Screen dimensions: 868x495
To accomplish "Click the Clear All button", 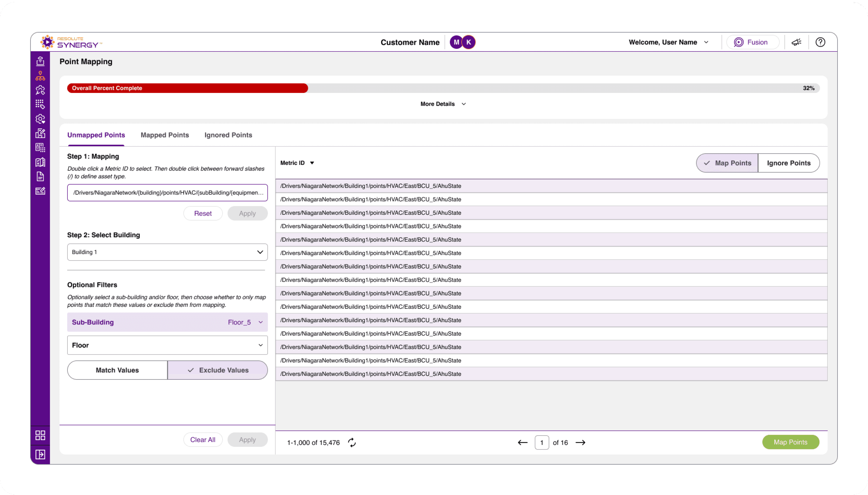I will pyautogui.click(x=202, y=440).
